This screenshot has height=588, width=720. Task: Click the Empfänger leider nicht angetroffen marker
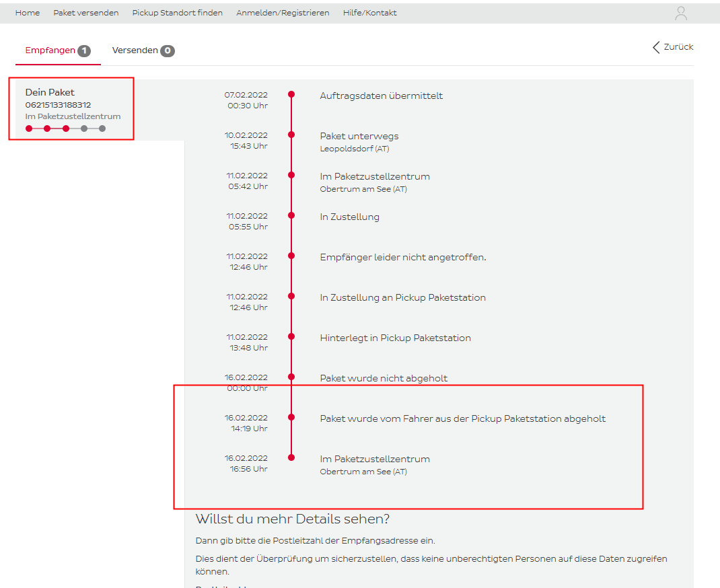pos(291,256)
